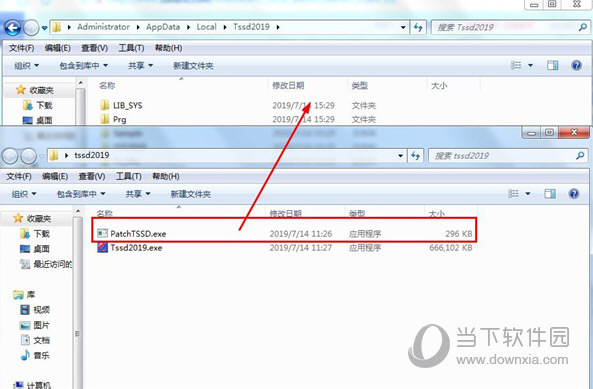Select Tssd2019.exe file

130,248
